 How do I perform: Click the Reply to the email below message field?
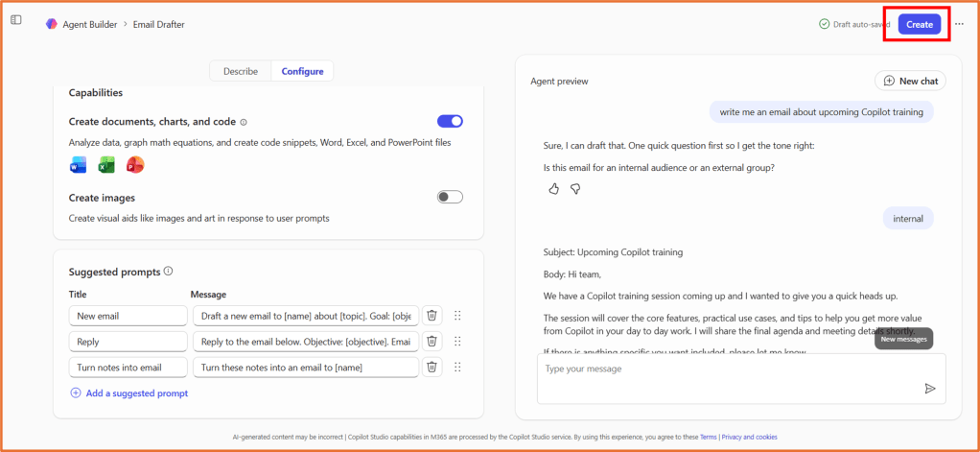306,342
